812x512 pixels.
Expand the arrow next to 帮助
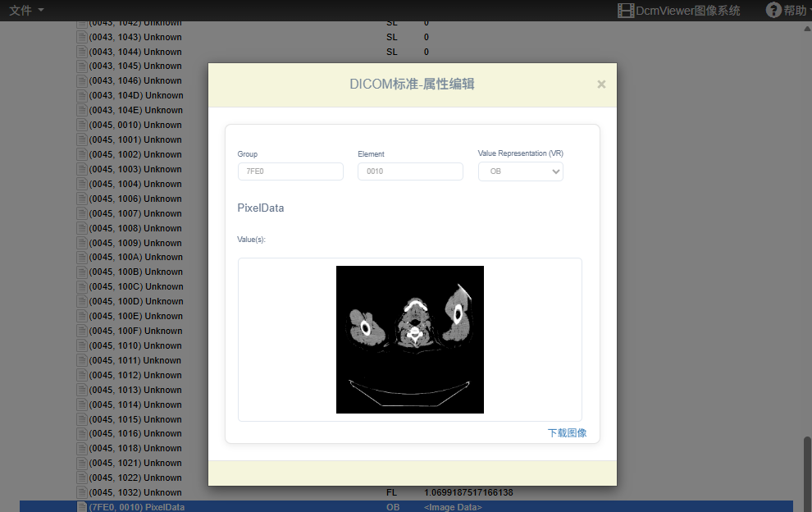point(809,10)
